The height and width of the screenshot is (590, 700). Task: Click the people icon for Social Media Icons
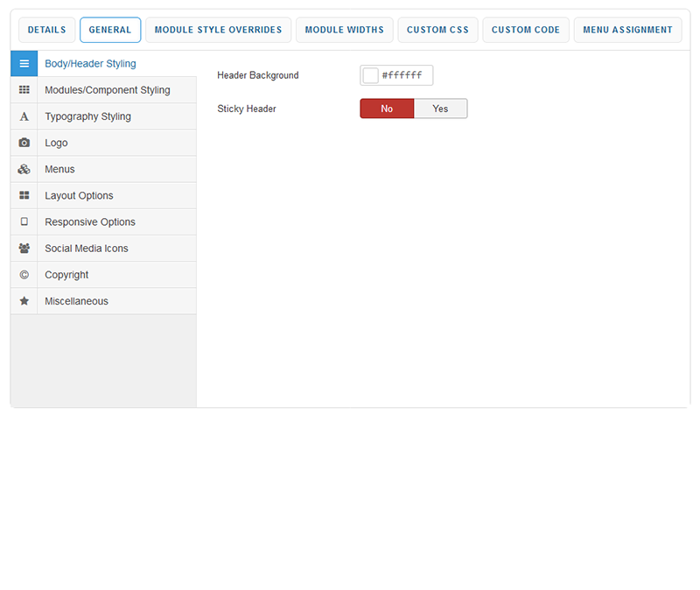click(24, 248)
